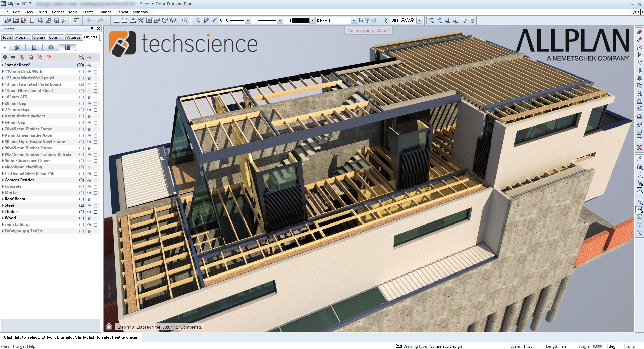Image resolution: width=644 pixels, height=349 pixels.
Task: Check the selection box next to Wood
Action: coord(95,218)
